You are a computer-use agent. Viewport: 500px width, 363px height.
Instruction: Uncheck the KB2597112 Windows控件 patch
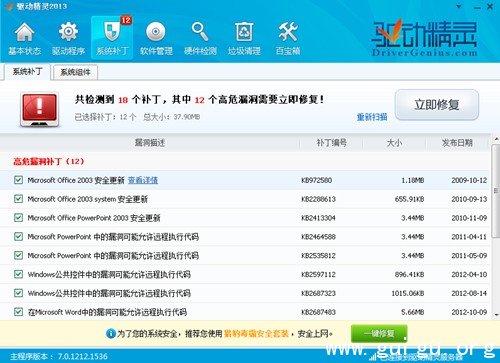point(18,274)
